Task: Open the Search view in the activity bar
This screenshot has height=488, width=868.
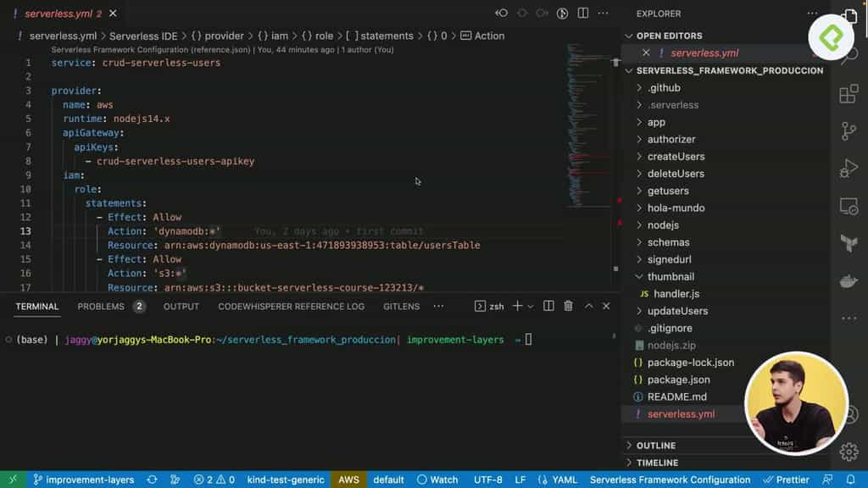Action: pos(849,54)
